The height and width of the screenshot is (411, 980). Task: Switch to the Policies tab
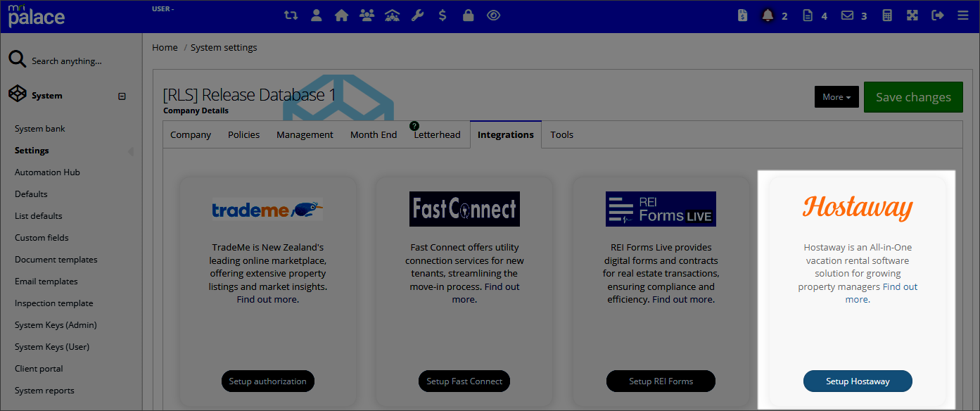click(243, 134)
